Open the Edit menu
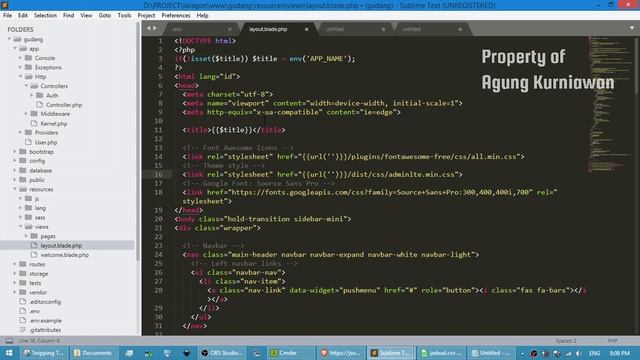 coord(23,15)
